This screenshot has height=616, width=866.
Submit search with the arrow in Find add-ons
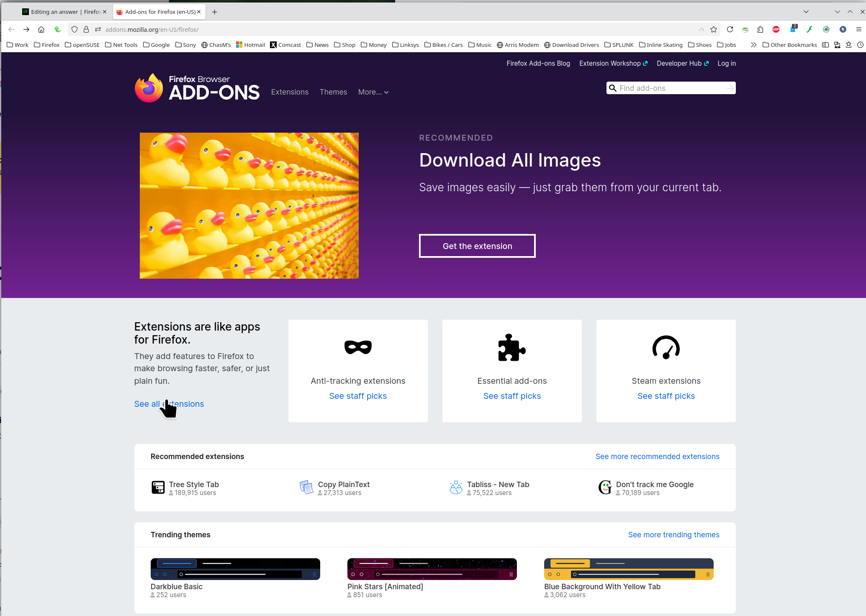(x=730, y=88)
